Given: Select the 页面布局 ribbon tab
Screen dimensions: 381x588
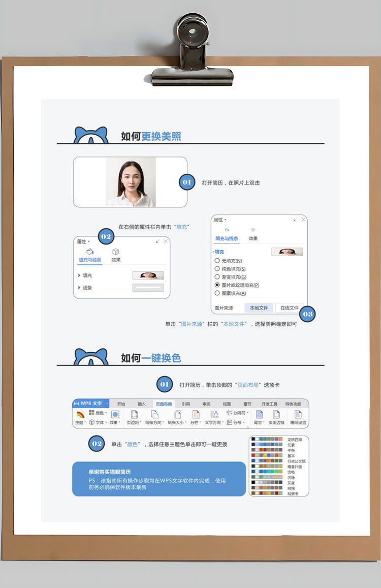Looking at the screenshot, I should click(164, 404).
